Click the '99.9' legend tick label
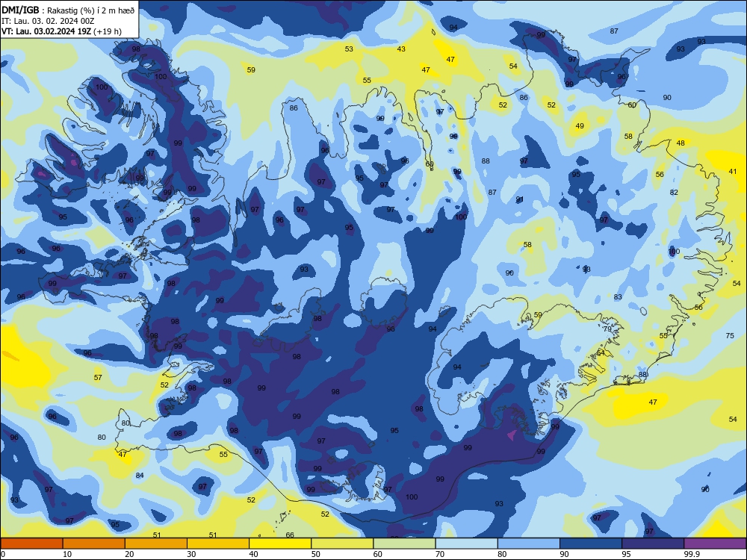The width and height of the screenshot is (747, 560). [691, 554]
